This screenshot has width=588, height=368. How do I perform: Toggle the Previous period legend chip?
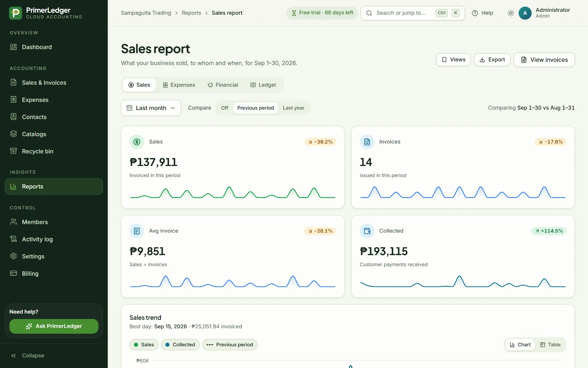[230, 345]
